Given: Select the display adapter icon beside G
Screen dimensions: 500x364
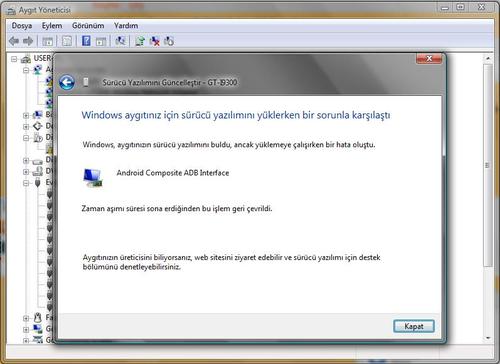Looking at the screenshot, I should tap(38, 329).
